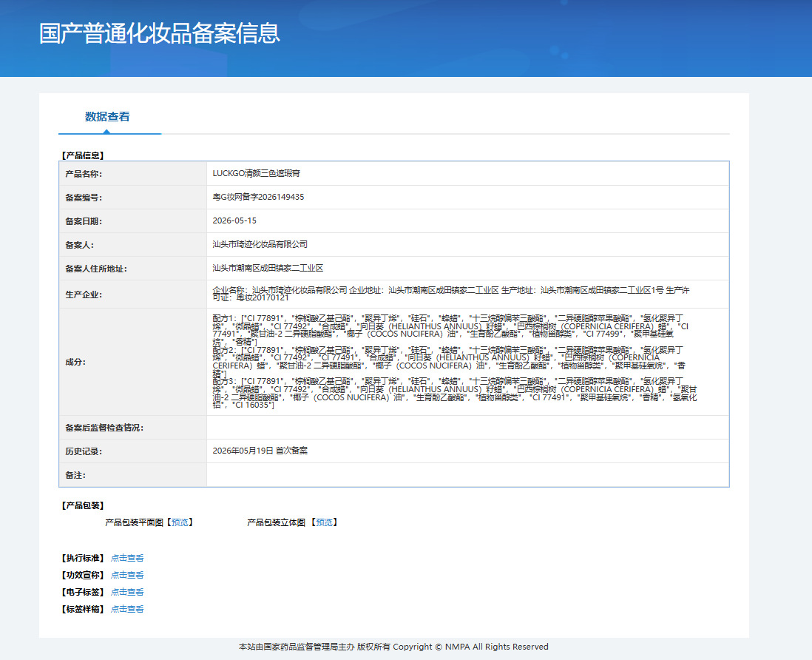The image size is (812, 660).
Task: Click the 产品包装平面图 label
Action: tap(134, 522)
